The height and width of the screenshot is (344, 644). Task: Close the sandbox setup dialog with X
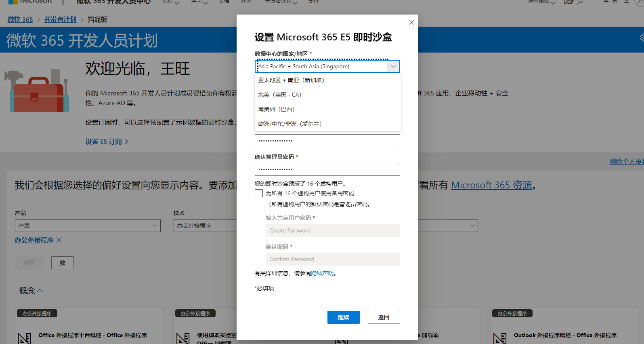(411, 22)
